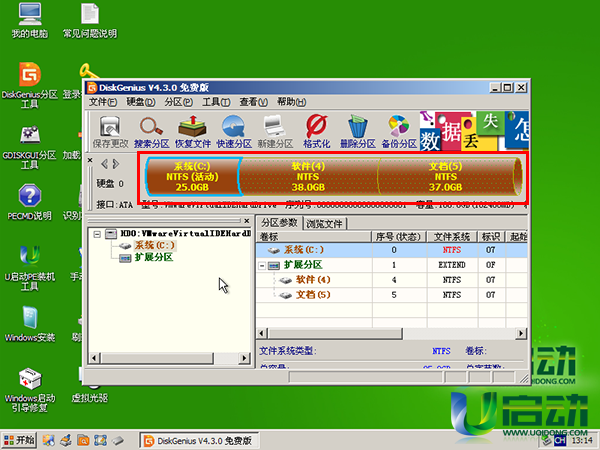Image resolution: width=600 pixels, height=450 pixels.
Task: Select 文档(5) row in partition table
Action: [x=391, y=295]
